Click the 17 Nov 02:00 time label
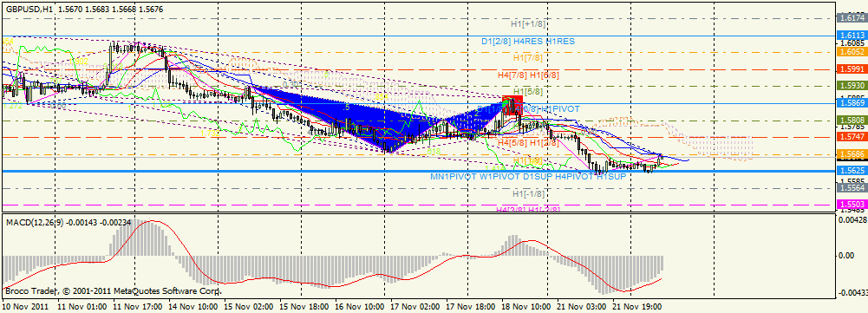 pyautogui.click(x=414, y=306)
